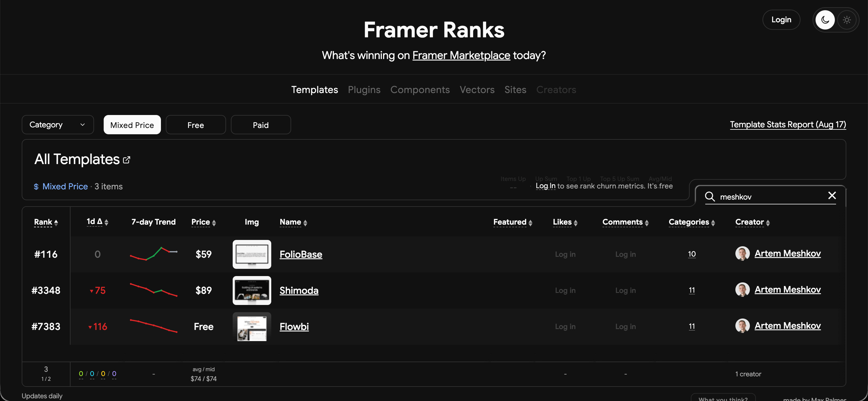Image resolution: width=868 pixels, height=401 pixels.
Task: Open FolioBase template link
Action: 300,254
